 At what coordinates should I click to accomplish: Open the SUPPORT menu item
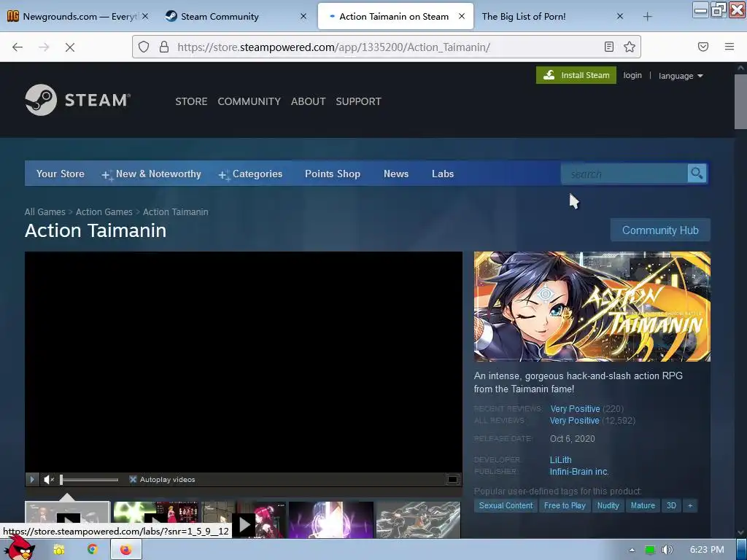click(358, 101)
